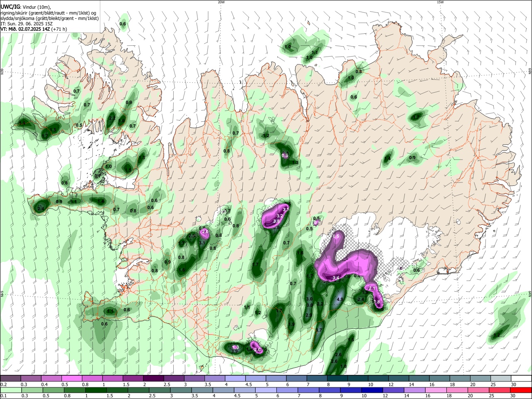Click lower legend blue swatch between 8 and 9
The height and width of the screenshot is (399, 532).
(x=330, y=390)
